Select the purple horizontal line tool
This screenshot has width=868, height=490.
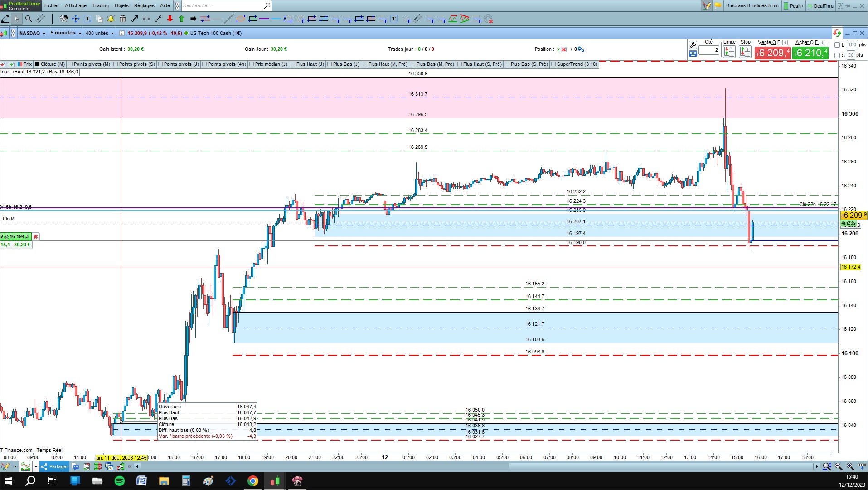pyautogui.click(x=264, y=19)
